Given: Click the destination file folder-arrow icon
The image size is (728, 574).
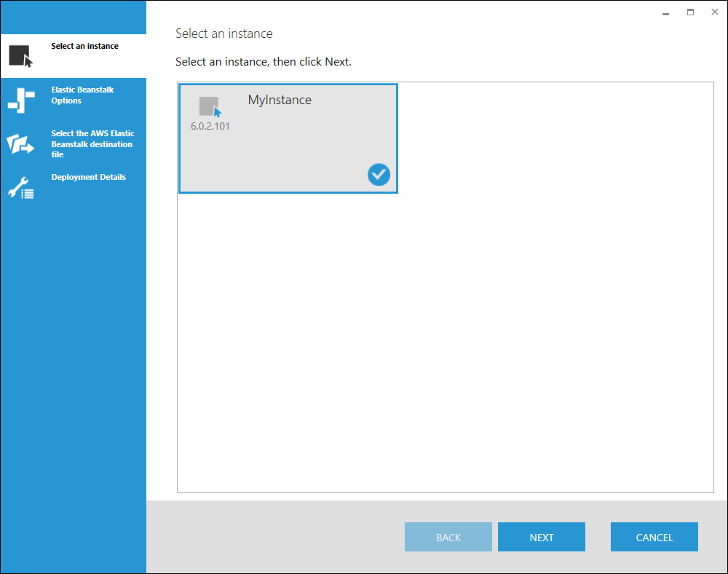Looking at the screenshot, I should click(x=20, y=144).
